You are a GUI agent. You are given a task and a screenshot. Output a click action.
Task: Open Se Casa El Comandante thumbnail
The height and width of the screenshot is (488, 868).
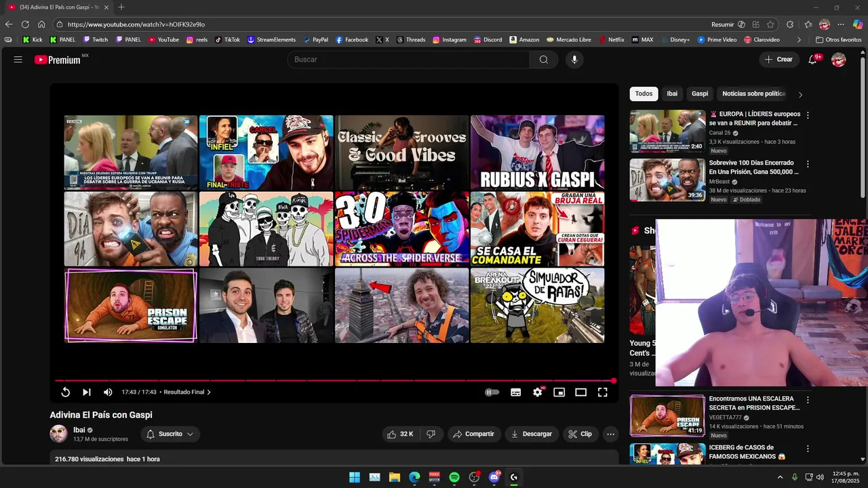[538, 229]
